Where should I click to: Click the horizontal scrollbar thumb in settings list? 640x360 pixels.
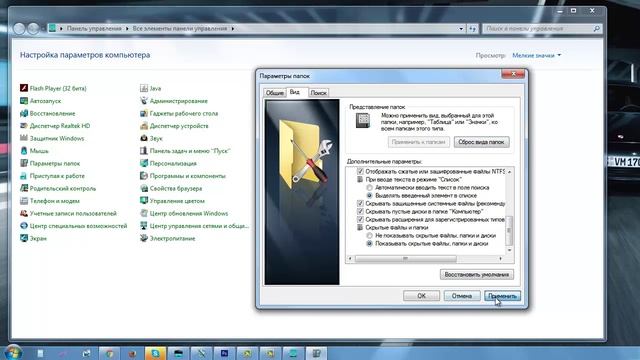click(405, 258)
